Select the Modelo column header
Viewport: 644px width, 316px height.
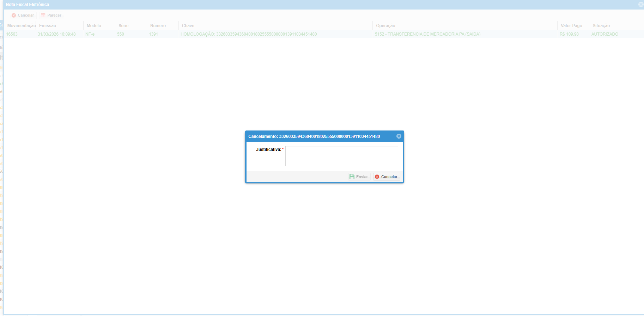point(94,26)
